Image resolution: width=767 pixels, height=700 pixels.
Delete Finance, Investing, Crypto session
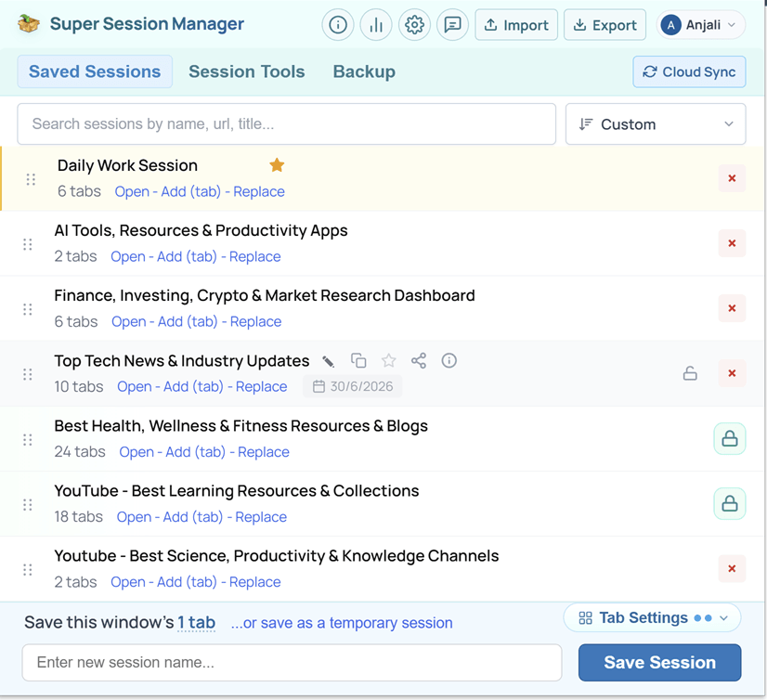click(x=732, y=308)
